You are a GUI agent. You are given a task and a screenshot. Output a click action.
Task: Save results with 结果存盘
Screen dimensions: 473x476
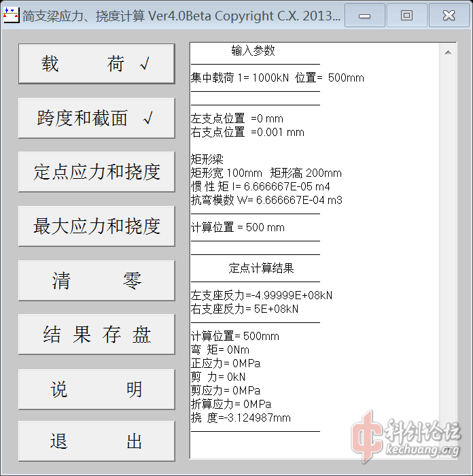96,335
